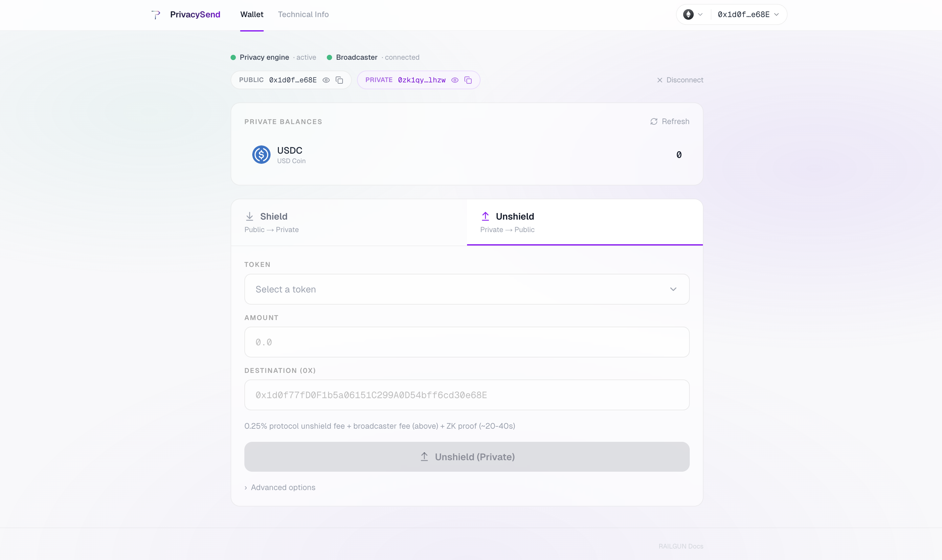Click the Privacy engine status dot

[x=233, y=57]
